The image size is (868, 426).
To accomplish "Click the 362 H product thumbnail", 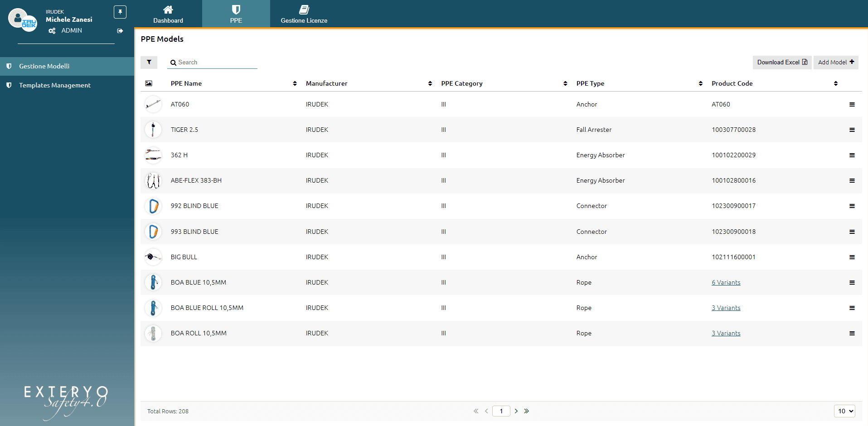I will (x=153, y=155).
